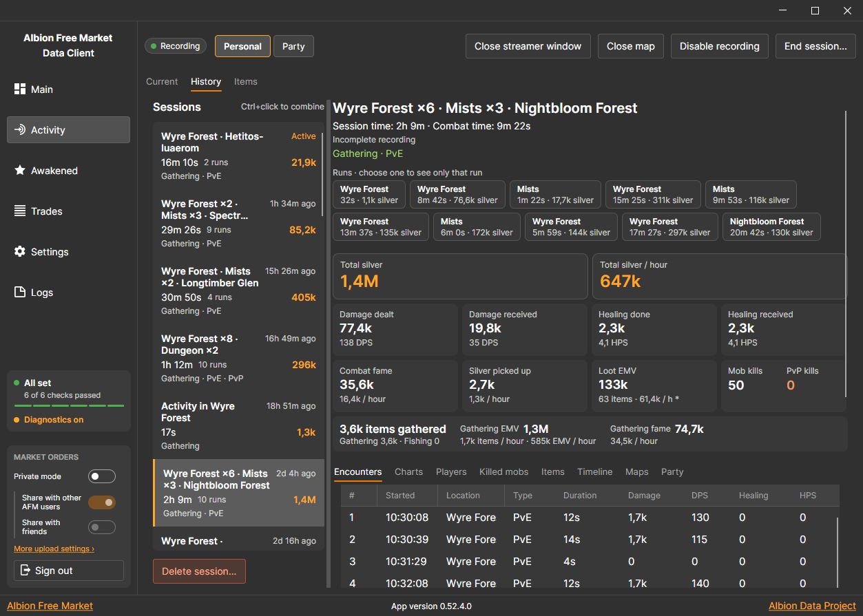This screenshot has height=616, width=863.
Task: Click the Settings gear icon
Action: (20, 252)
